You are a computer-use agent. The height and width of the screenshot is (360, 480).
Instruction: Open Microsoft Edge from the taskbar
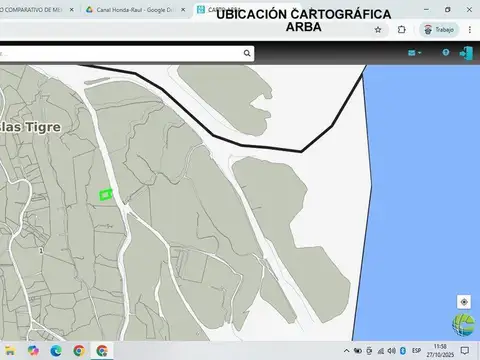pyautogui.click(x=56, y=351)
